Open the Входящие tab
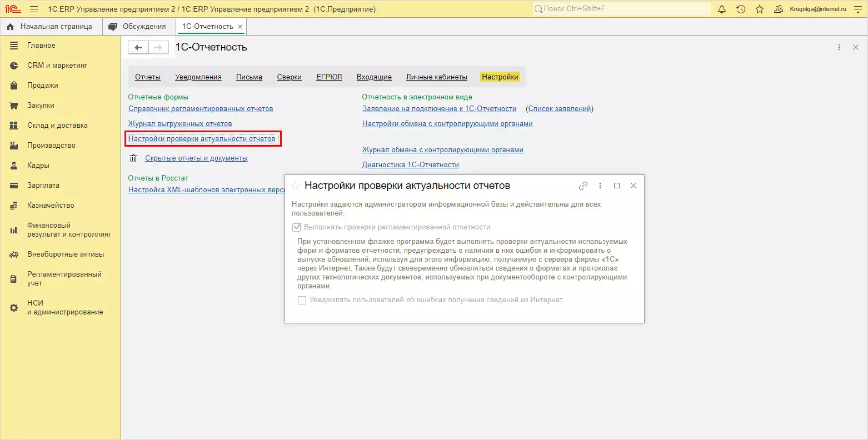The width and height of the screenshot is (868, 440). 374,77
